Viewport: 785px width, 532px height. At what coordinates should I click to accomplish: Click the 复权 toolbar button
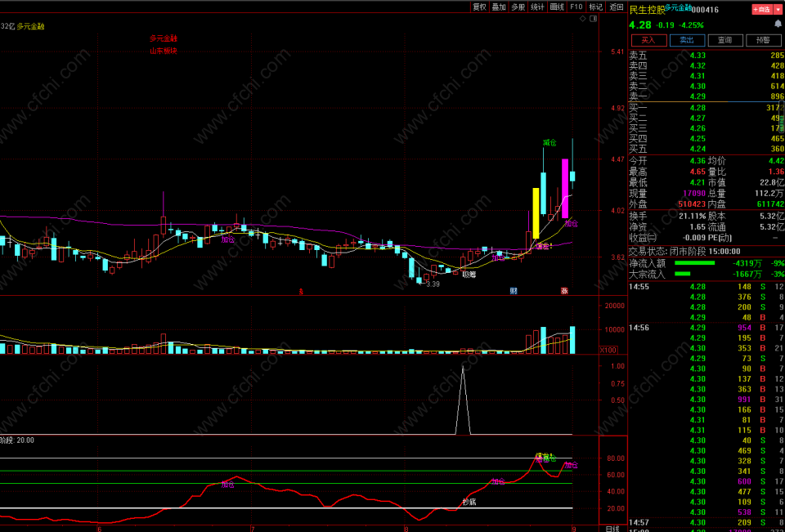tap(480, 7)
